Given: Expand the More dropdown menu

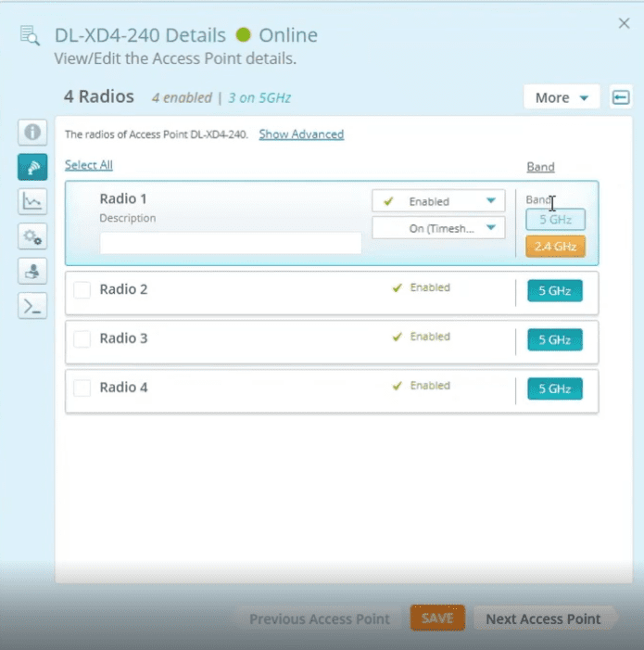Looking at the screenshot, I should tap(562, 97).
